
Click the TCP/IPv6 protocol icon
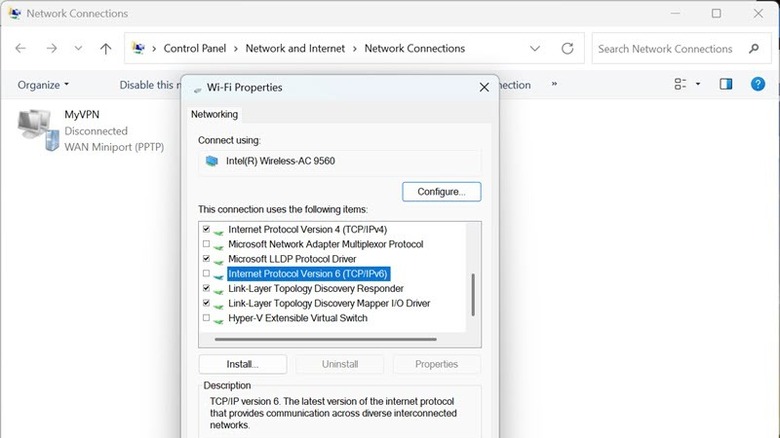(x=218, y=276)
